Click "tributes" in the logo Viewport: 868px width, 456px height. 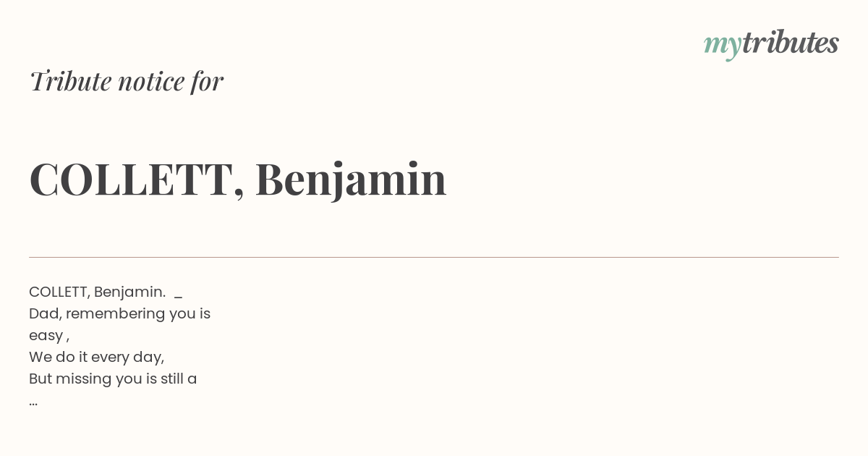791,43
